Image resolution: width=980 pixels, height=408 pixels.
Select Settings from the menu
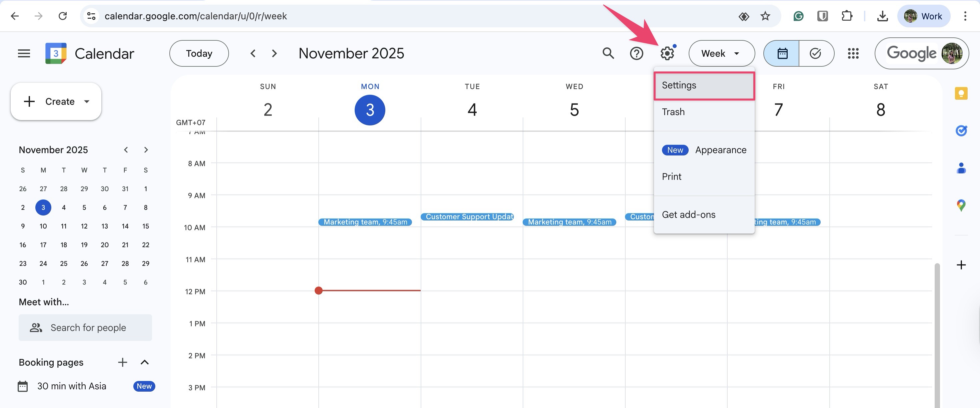point(704,85)
